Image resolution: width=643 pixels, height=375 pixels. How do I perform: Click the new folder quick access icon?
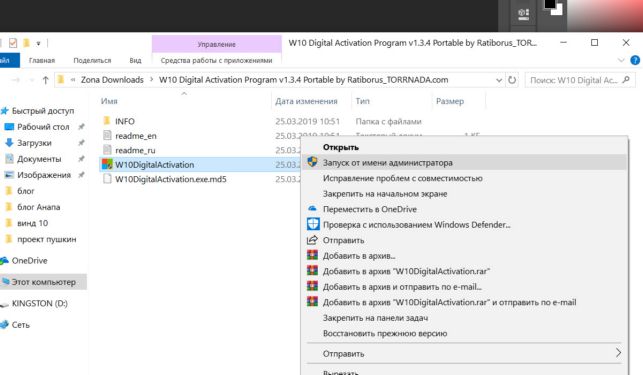pyautogui.click(x=26, y=43)
